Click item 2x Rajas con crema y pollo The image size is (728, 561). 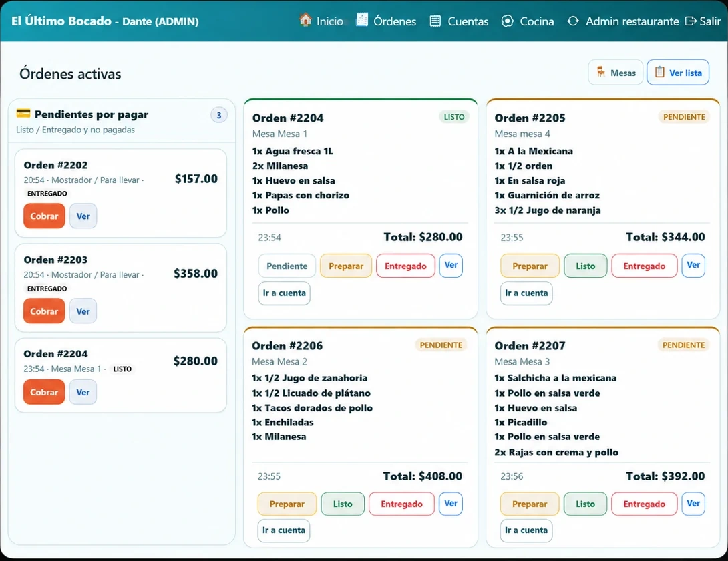click(556, 452)
